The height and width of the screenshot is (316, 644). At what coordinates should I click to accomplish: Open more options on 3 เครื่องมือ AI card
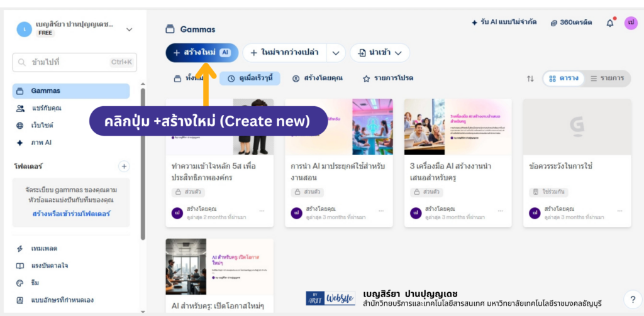tap(500, 211)
